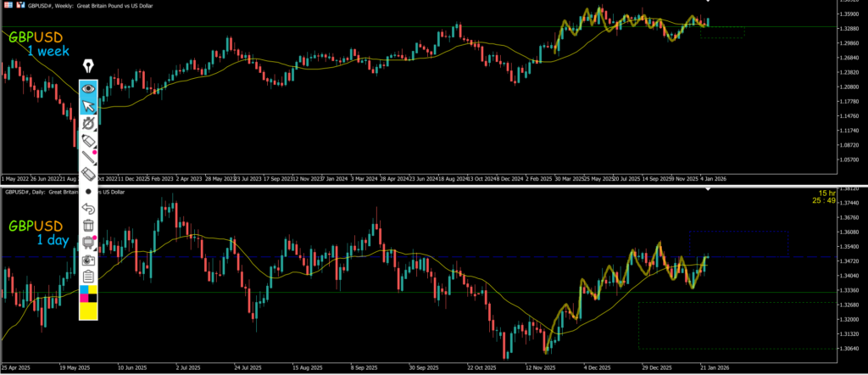Click the chart grid icon in the weekly chart's top-left corner
The image size is (868, 375).
point(8,4)
